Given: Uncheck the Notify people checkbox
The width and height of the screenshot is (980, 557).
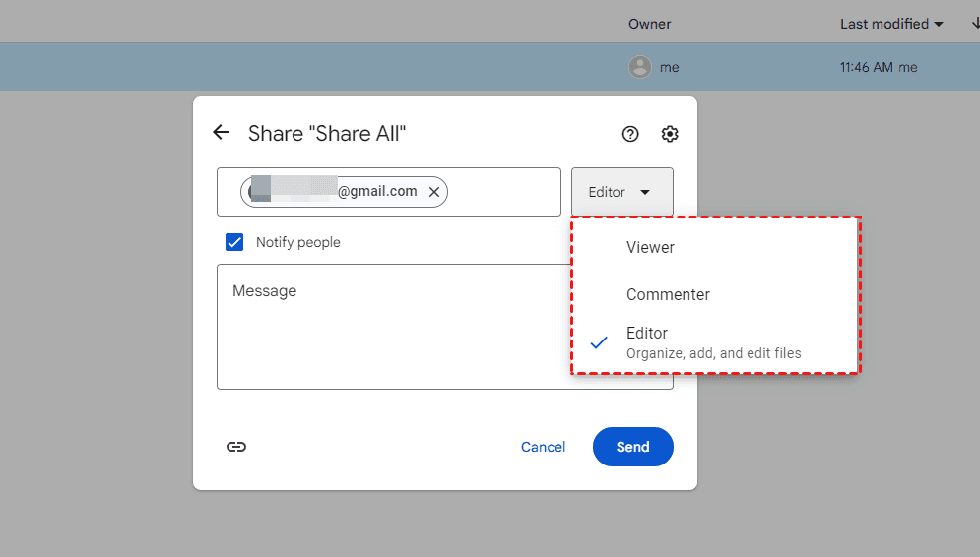Looking at the screenshot, I should [234, 242].
